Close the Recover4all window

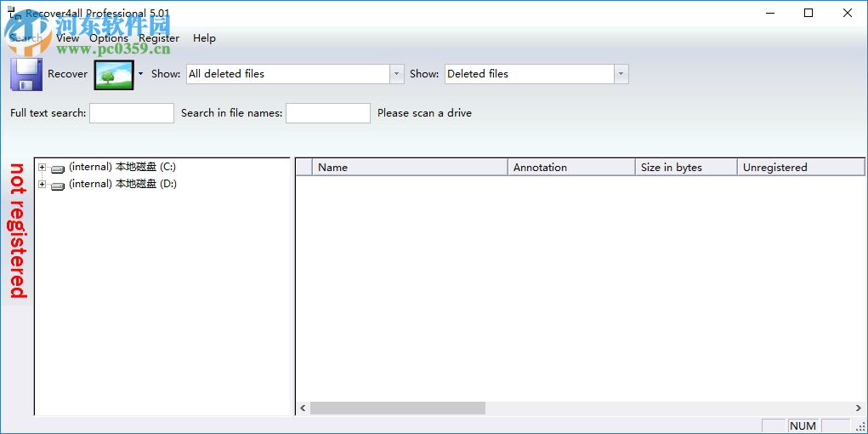tap(848, 13)
